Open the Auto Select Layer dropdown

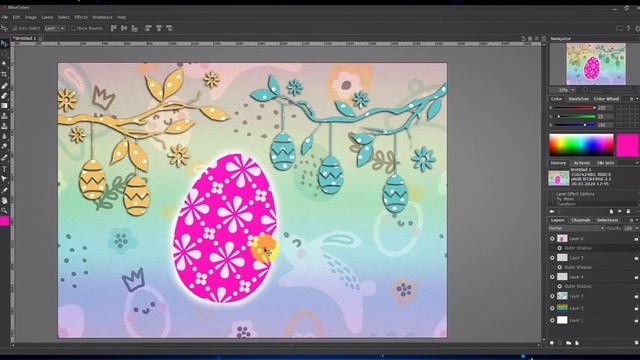(54, 28)
